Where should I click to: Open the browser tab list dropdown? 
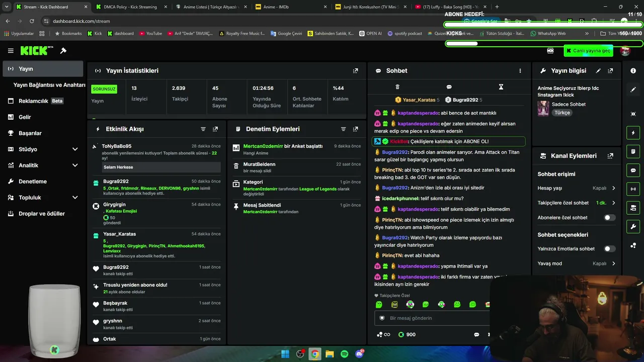pos(7,7)
